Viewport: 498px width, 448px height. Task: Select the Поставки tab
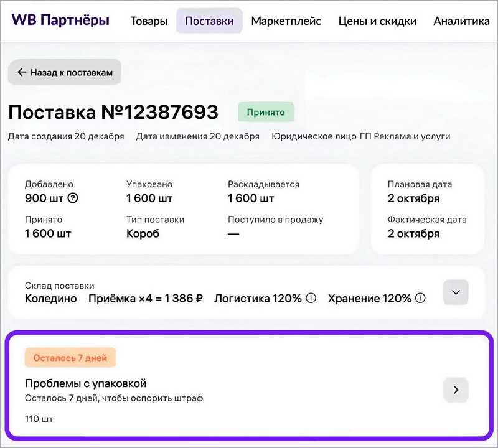click(209, 21)
